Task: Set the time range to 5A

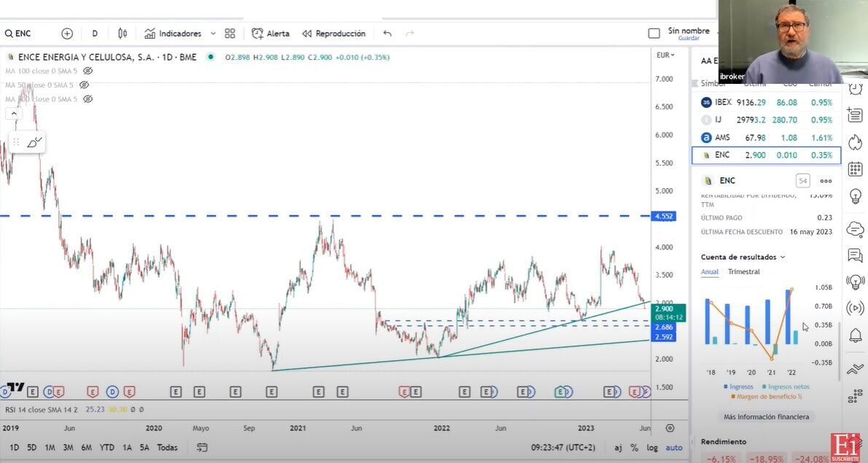Action: click(x=144, y=448)
